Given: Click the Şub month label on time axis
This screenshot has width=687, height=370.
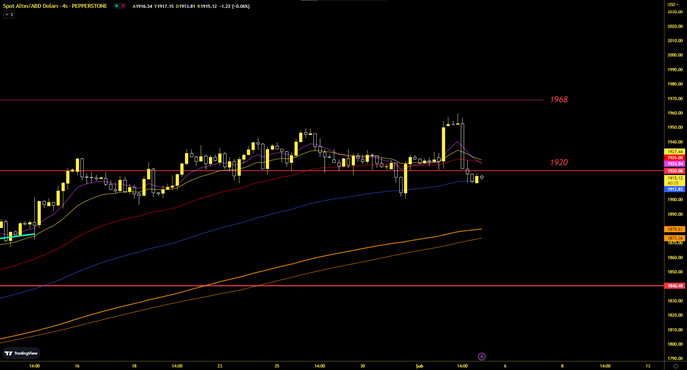Looking at the screenshot, I should (419, 366).
